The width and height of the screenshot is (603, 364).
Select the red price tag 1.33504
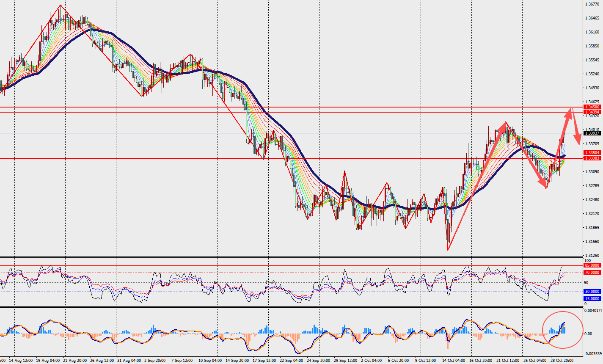pyautogui.click(x=592, y=153)
